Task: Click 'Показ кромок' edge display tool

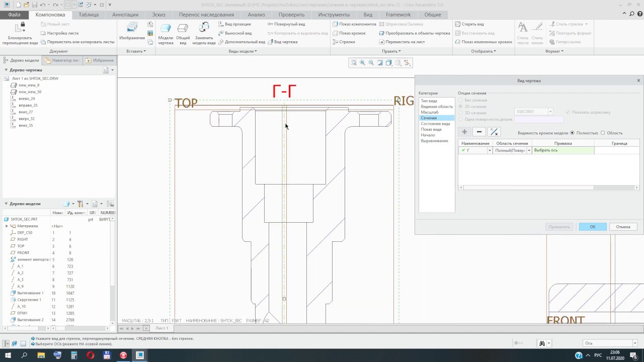Action: point(349,33)
